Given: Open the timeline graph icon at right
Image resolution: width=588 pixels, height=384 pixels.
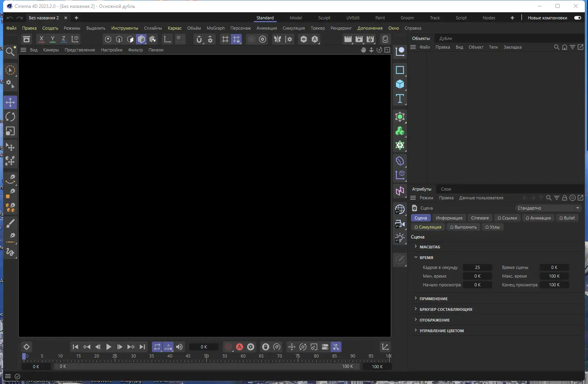Looking at the screenshot, I should click(x=385, y=347).
